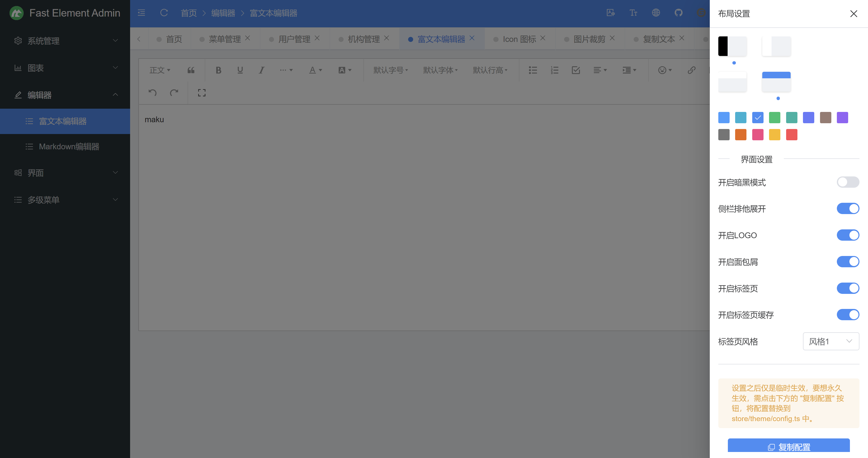This screenshot has width=868, height=458.
Task: Redo the last edit
Action: point(174,93)
